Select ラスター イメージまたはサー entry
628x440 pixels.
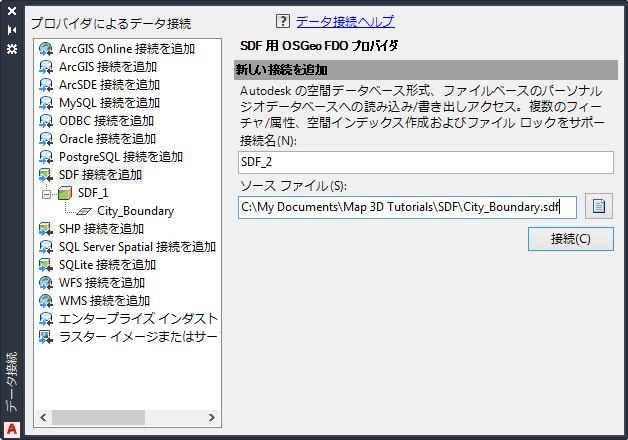(139, 337)
